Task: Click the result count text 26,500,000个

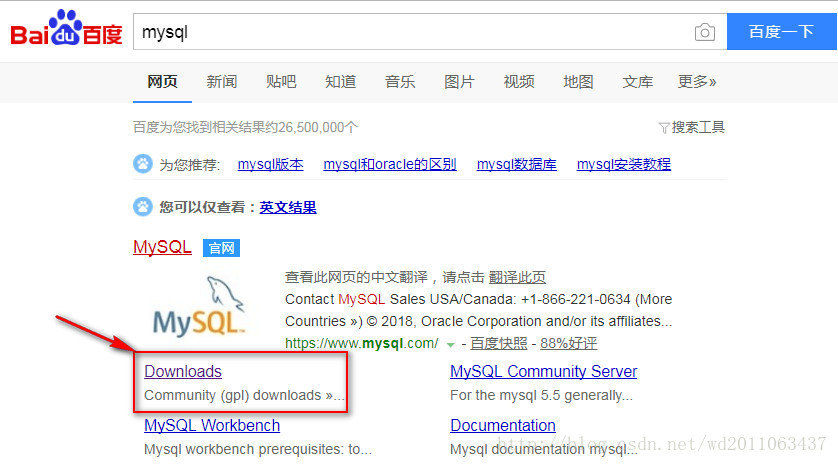Action: click(317, 127)
